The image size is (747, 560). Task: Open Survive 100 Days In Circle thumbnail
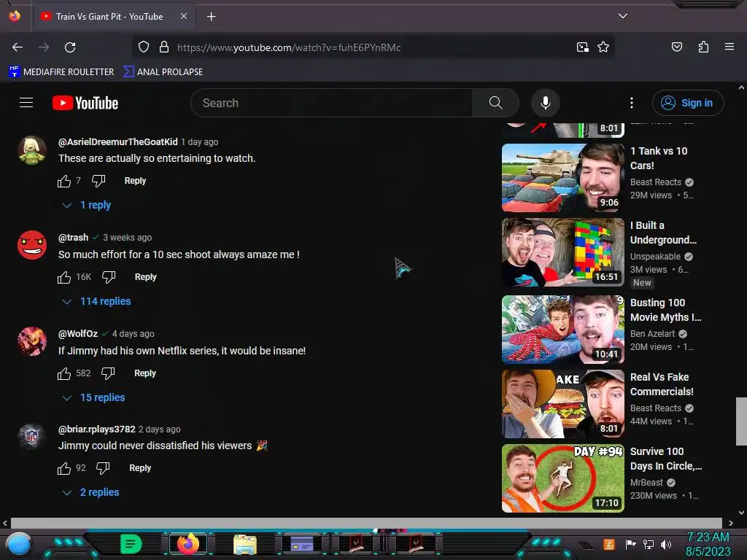(563, 478)
